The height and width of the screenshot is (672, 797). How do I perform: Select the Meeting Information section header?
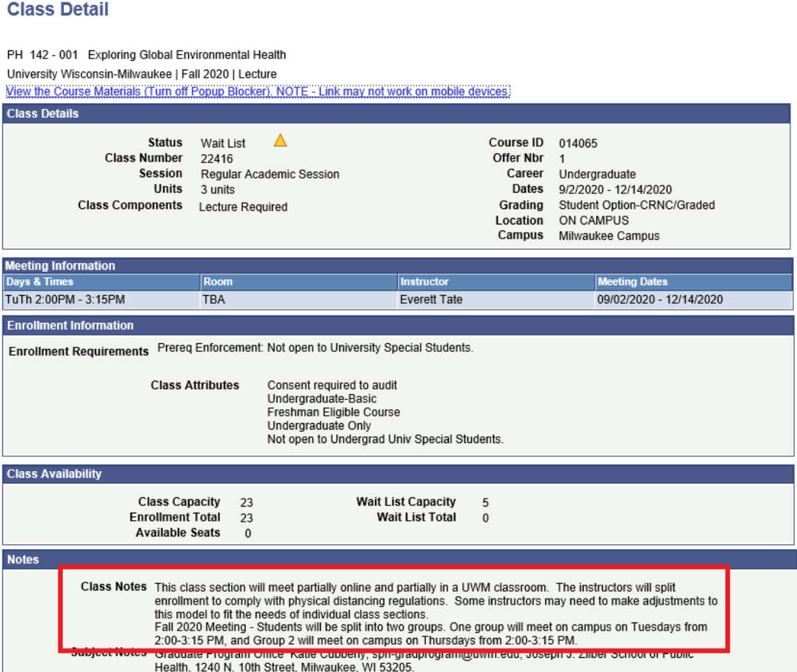[x=61, y=265]
